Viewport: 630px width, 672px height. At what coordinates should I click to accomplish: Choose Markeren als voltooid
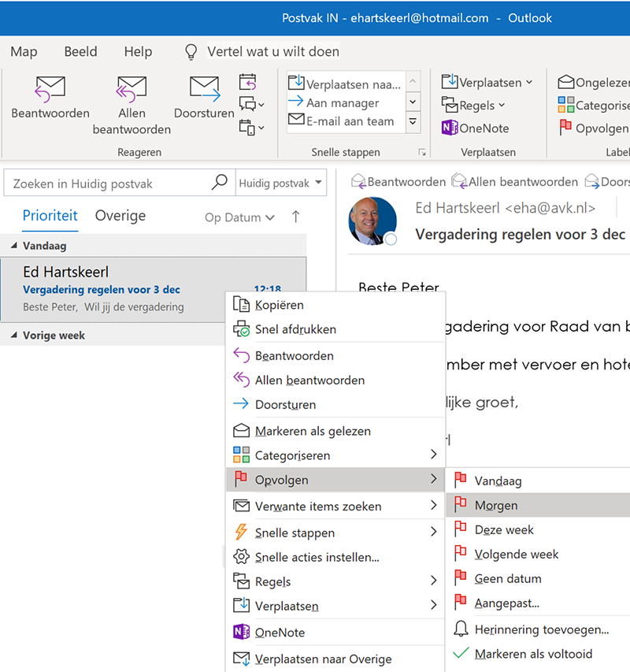click(x=539, y=654)
